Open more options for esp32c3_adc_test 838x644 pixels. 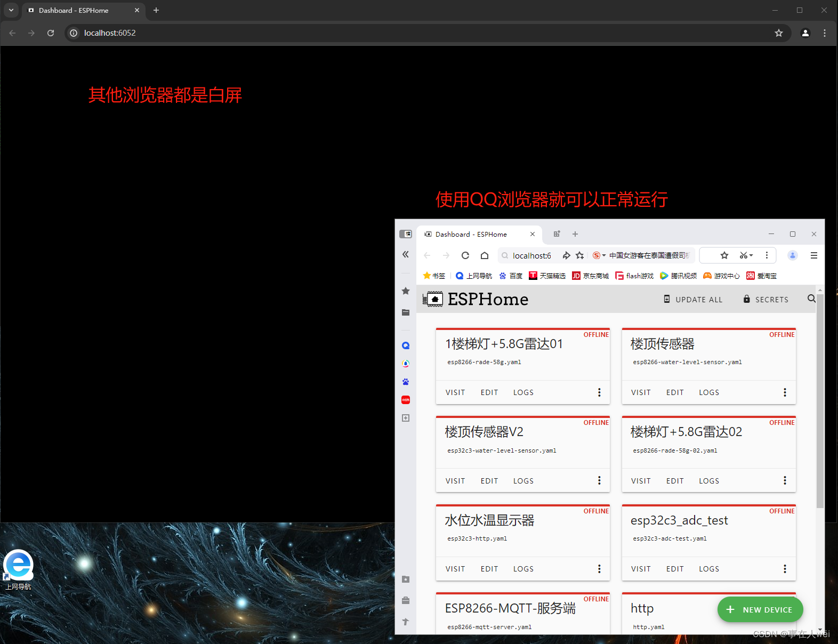tap(785, 569)
